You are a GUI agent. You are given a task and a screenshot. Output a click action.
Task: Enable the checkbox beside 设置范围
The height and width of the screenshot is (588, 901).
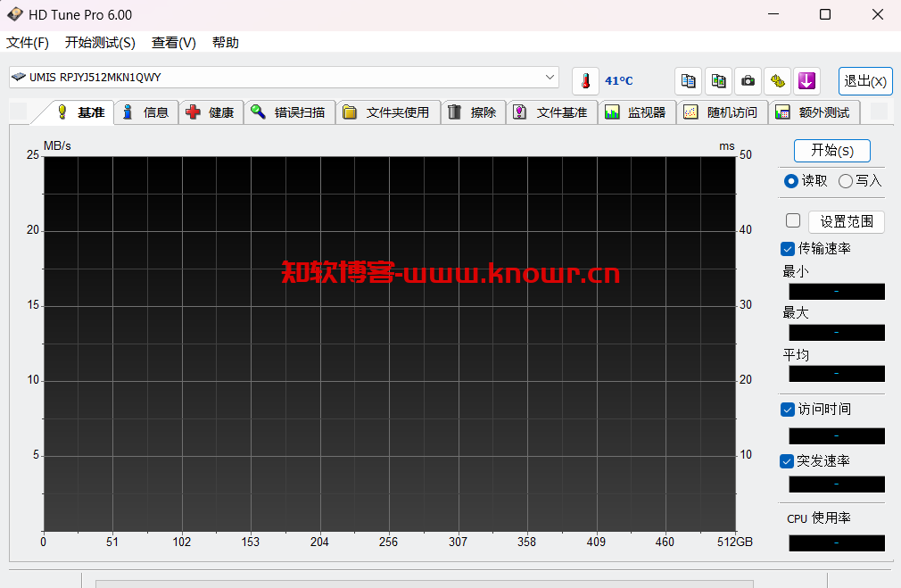(x=793, y=220)
